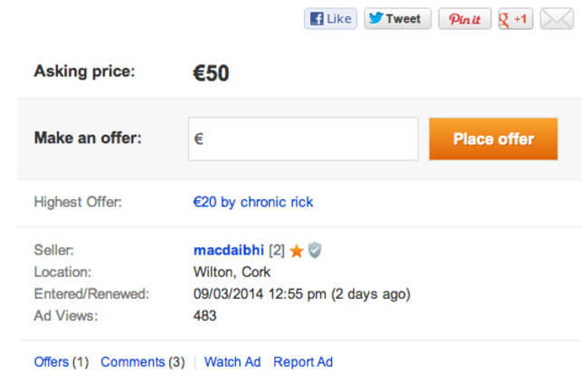
Task: Pin the ad with Pin it button
Action: [x=465, y=18]
